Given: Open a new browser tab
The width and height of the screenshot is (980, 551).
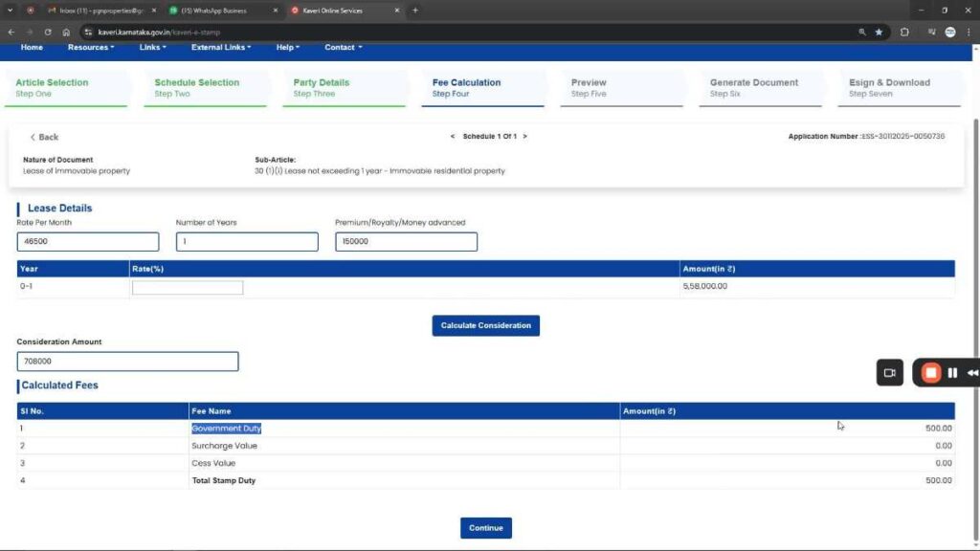Looking at the screenshot, I should pyautogui.click(x=414, y=11).
